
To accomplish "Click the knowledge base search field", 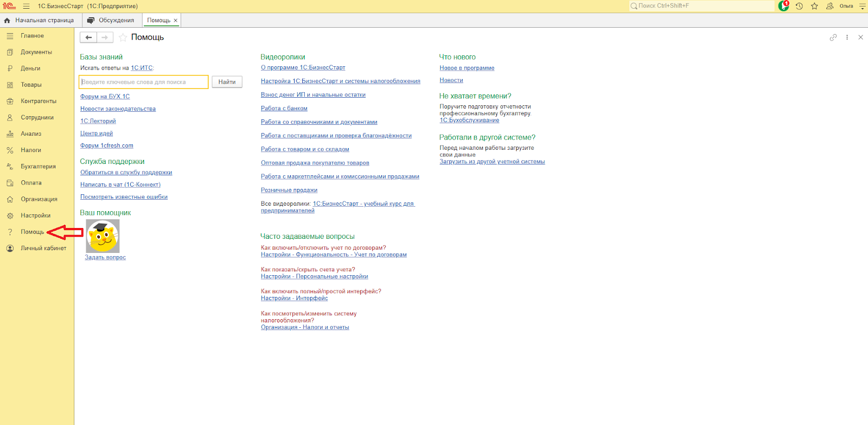I will tap(143, 82).
